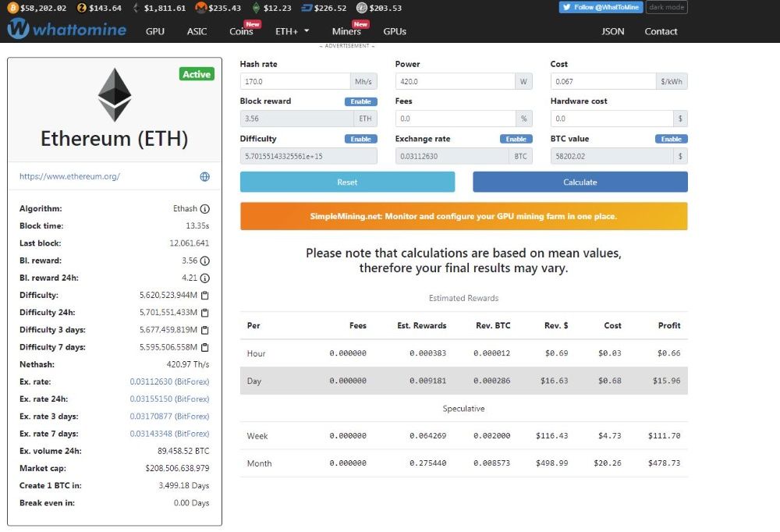Copy the Difficulty 7 days value via clipboard icon
780x532 pixels.
[x=204, y=347]
